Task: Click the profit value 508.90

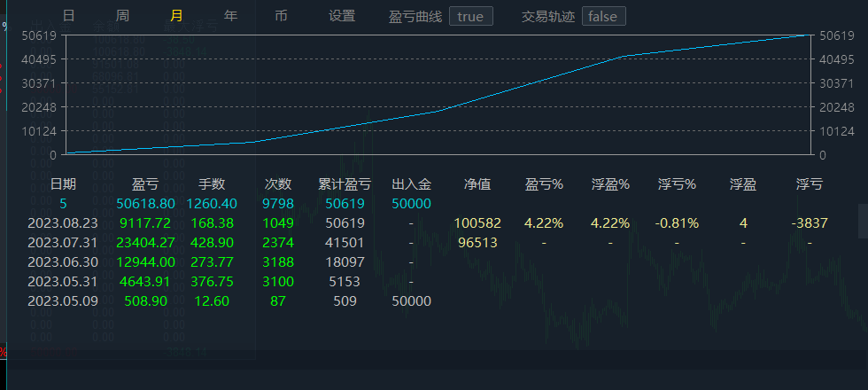Action: point(145,301)
